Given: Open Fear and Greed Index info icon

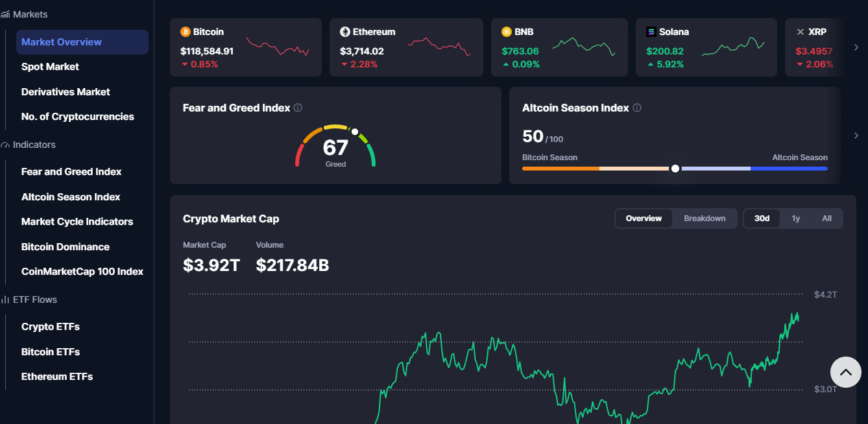Looking at the screenshot, I should (298, 108).
